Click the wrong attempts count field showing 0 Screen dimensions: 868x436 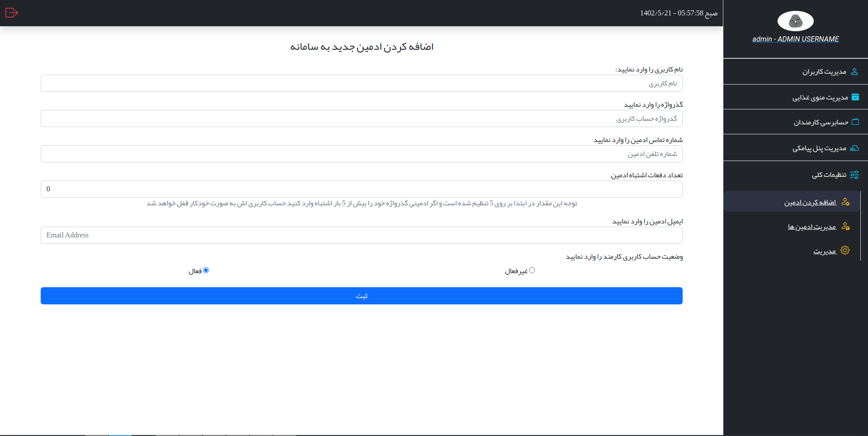pos(362,189)
